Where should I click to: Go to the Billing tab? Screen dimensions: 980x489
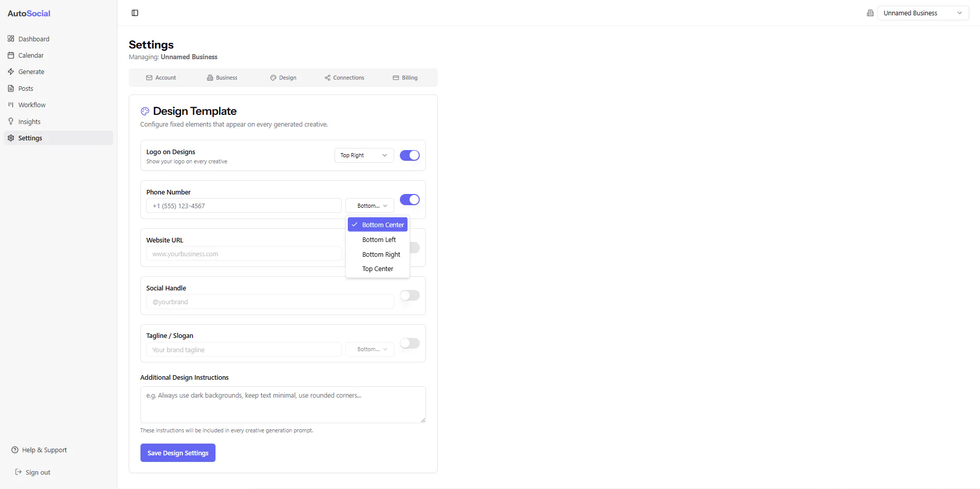click(x=405, y=78)
